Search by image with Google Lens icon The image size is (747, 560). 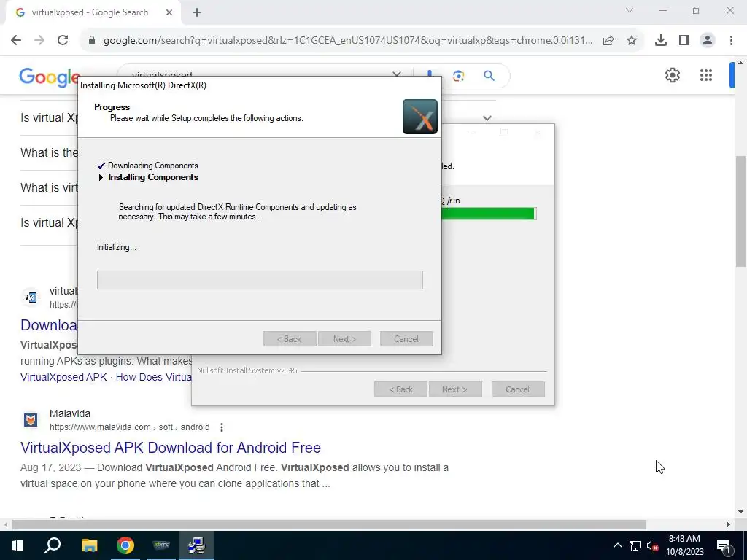[458, 76]
